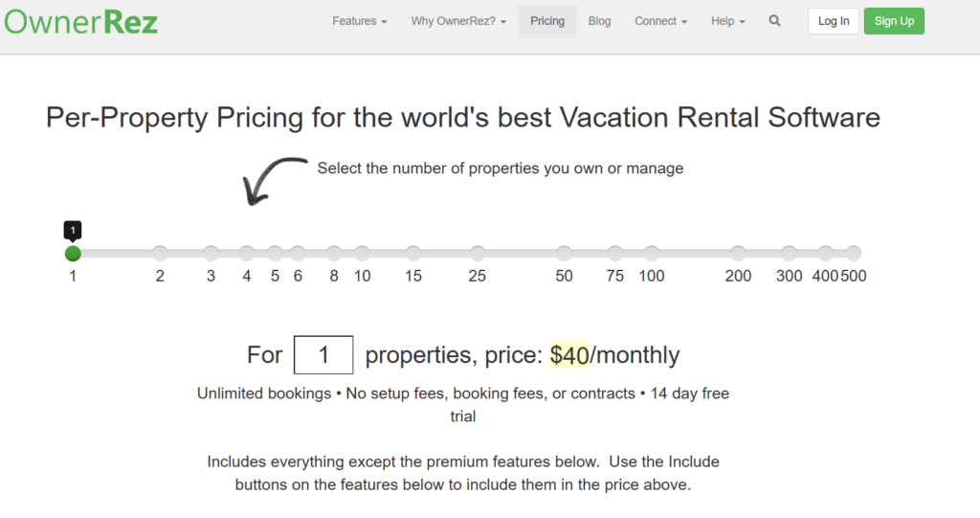Click the OwnerRez logo
This screenshot has width=980, height=518.
(x=80, y=20)
